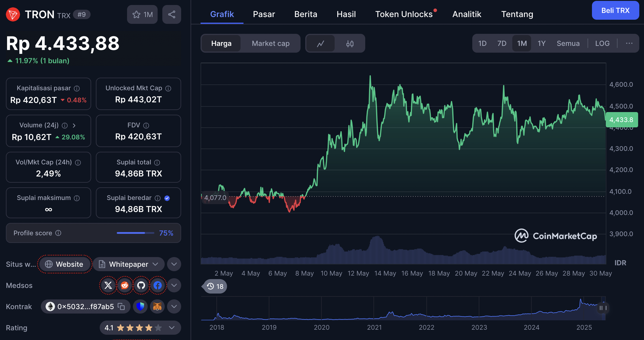Show info for Kapitalisasi pasar
This screenshot has width=644, height=340.
coord(77,88)
